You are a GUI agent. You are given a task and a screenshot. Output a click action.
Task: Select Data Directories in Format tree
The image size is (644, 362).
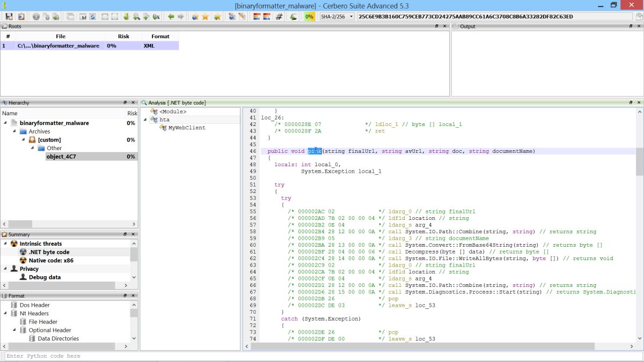coord(58,338)
